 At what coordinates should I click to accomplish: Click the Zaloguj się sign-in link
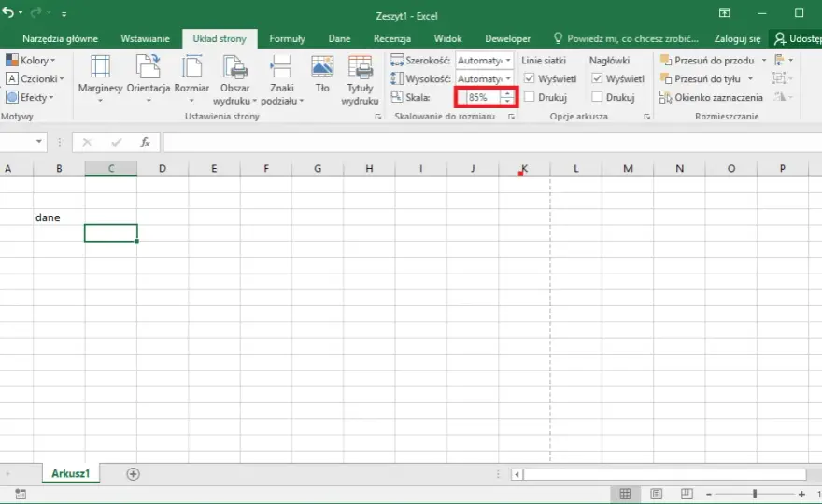coord(737,39)
